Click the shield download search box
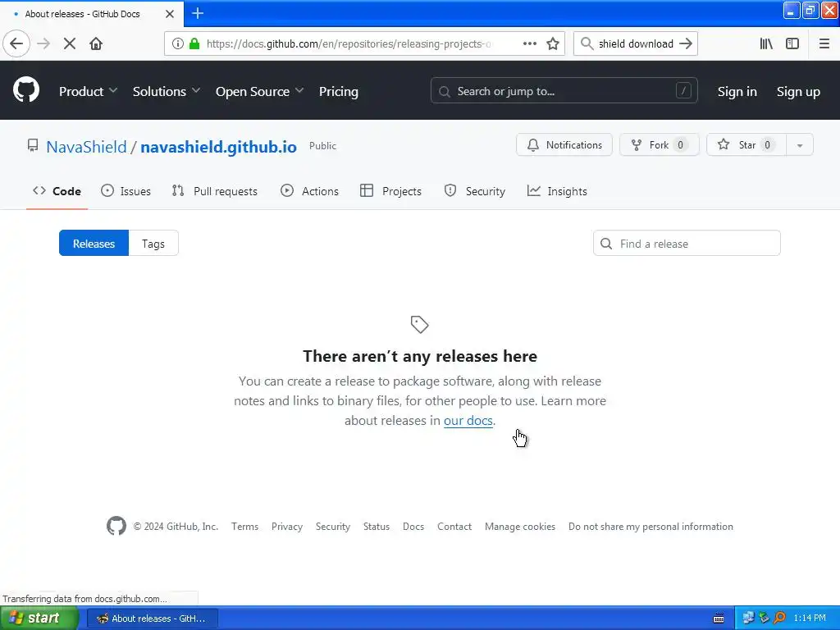The height and width of the screenshot is (630, 840). click(x=636, y=43)
